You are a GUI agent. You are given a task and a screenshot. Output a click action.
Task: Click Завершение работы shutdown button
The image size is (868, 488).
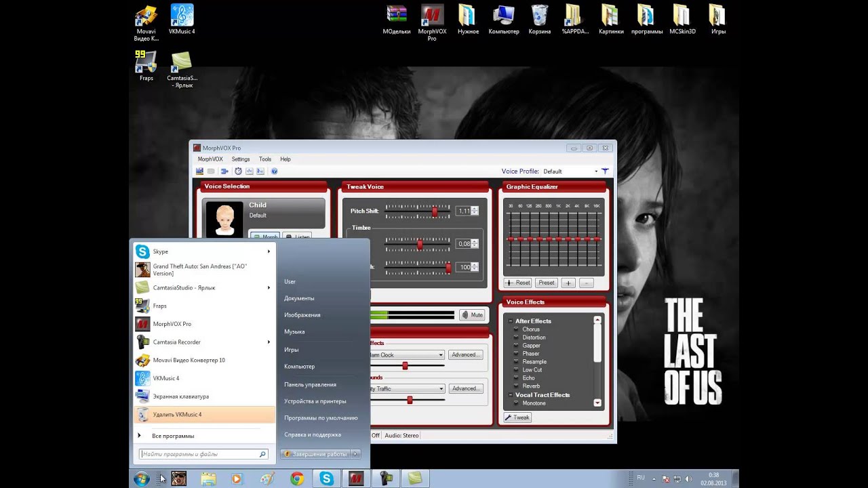pyautogui.click(x=316, y=454)
